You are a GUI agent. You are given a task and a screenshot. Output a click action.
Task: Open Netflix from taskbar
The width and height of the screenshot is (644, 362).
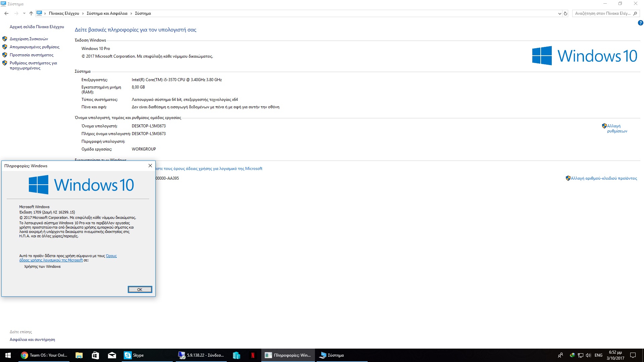pyautogui.click(x=253, y=355)
